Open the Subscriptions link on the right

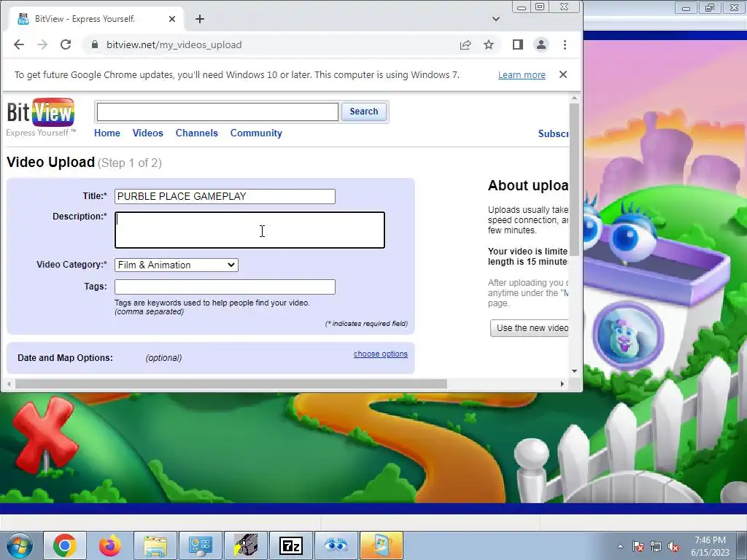click(x=553, y=134)
